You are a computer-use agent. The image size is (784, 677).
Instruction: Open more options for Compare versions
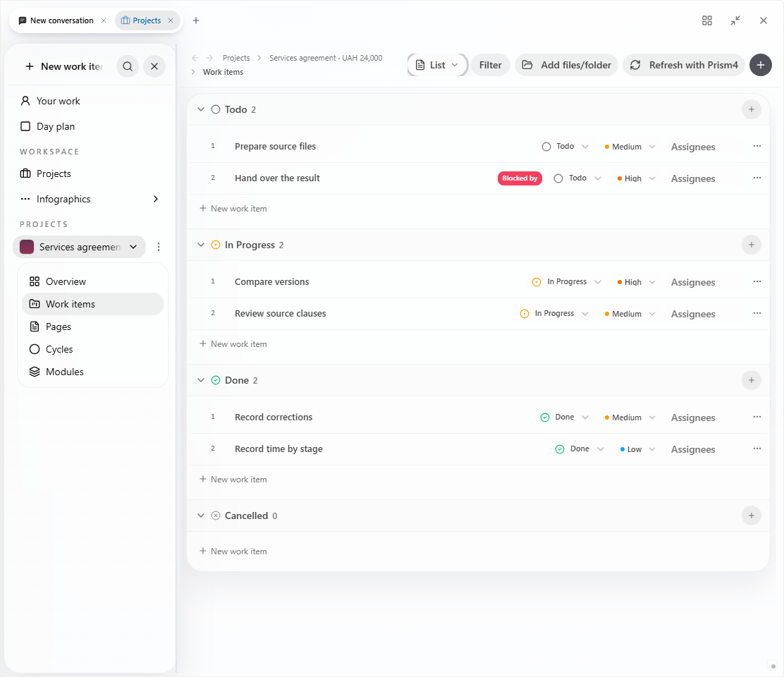[x=757, y=281]
